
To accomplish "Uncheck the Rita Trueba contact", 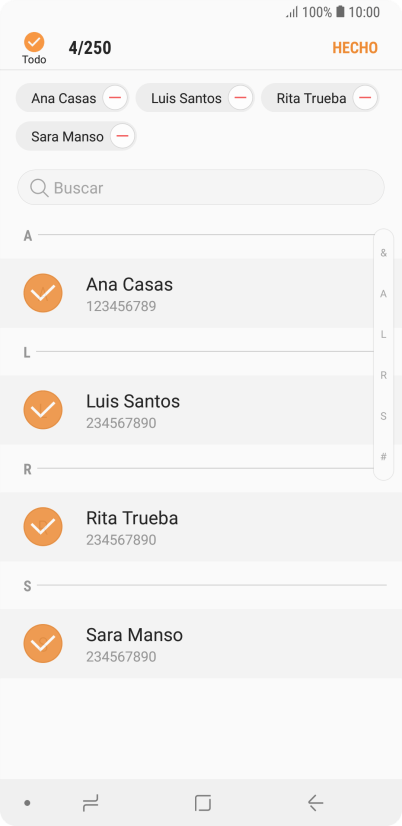I will [x=43, y=527].
